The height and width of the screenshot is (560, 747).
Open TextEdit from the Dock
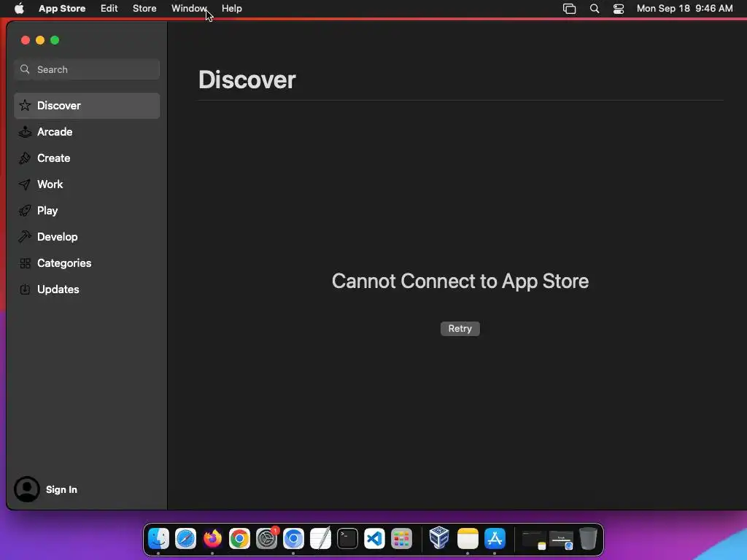(x=321, y=539)
